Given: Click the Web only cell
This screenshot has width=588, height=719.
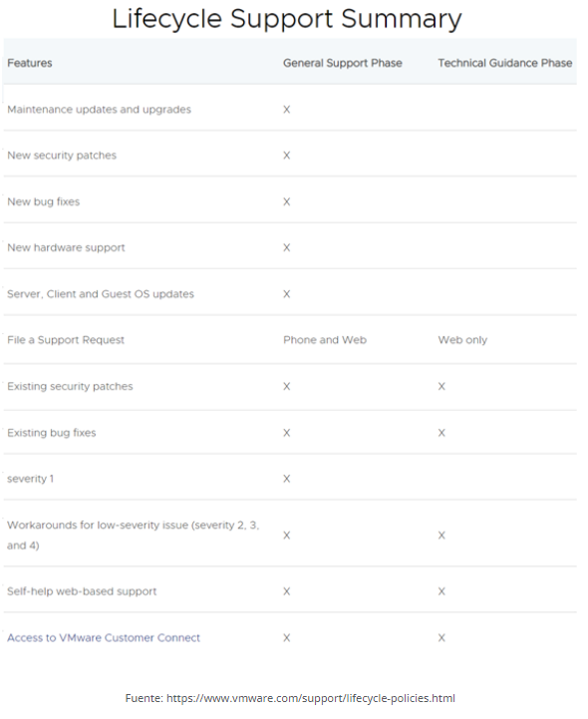Looking at the screenshot, I should [x=462, y=340].
